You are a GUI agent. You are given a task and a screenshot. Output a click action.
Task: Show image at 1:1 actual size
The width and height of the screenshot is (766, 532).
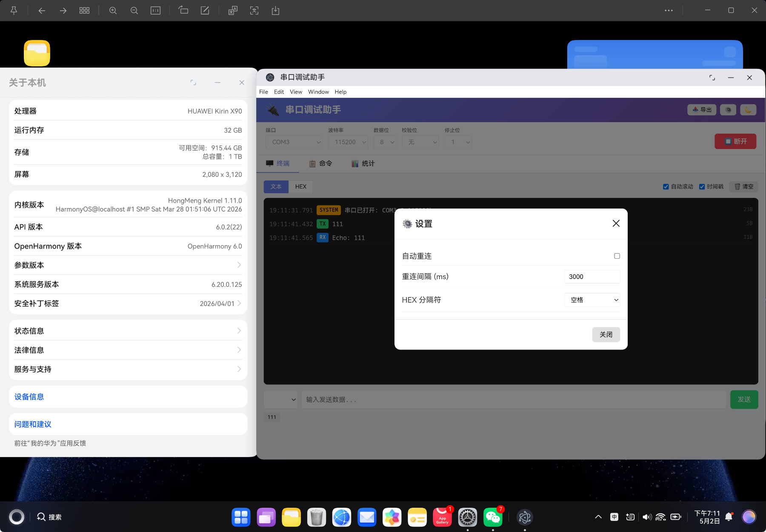pos(155,11)
